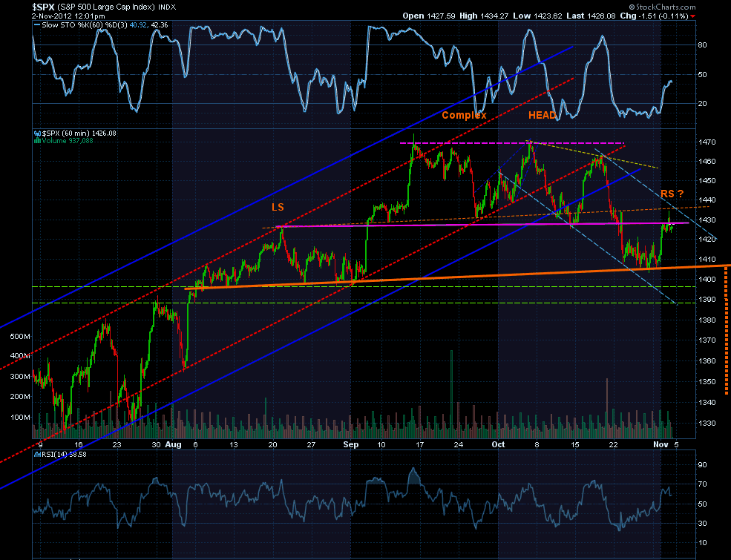Click the Nov label on date axis
Image resolution: width=731 pixels, height=560 pixels.
[x=660, y=444]
